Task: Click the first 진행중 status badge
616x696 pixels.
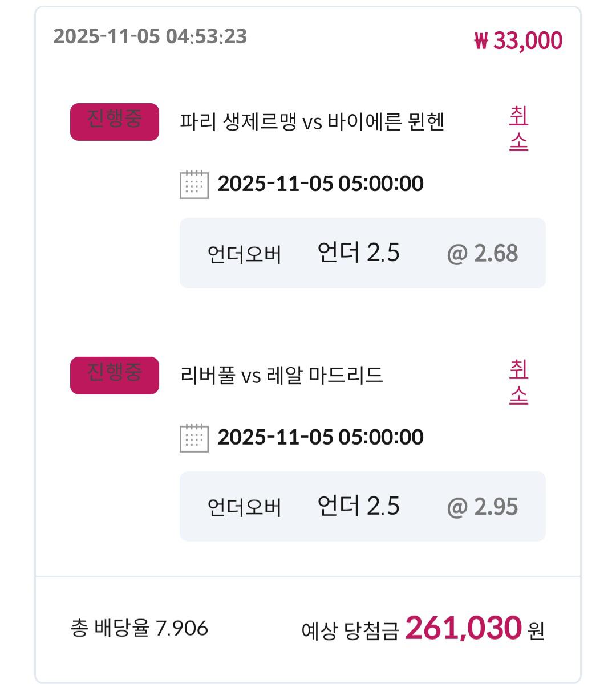Action: click(115, 121)
